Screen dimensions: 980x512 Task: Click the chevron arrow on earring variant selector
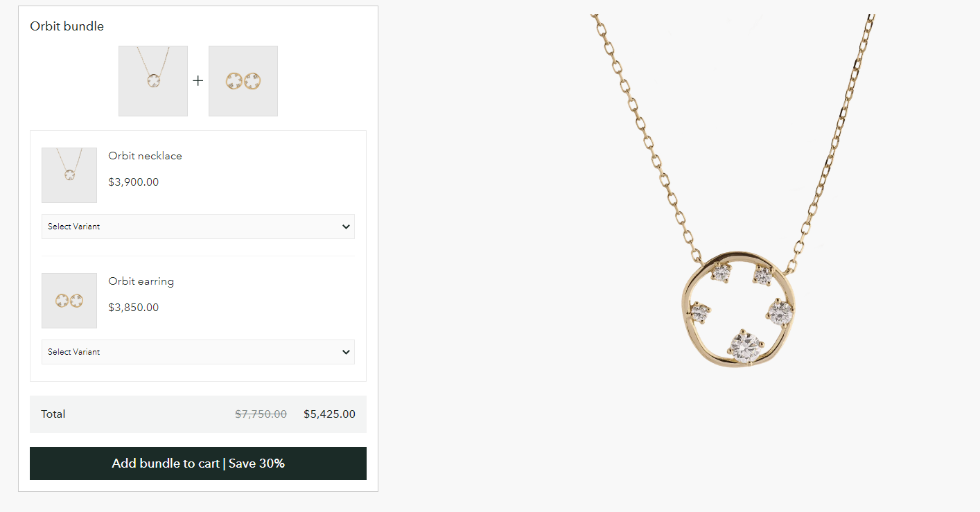pyautogui.click(x=346, y=352)
